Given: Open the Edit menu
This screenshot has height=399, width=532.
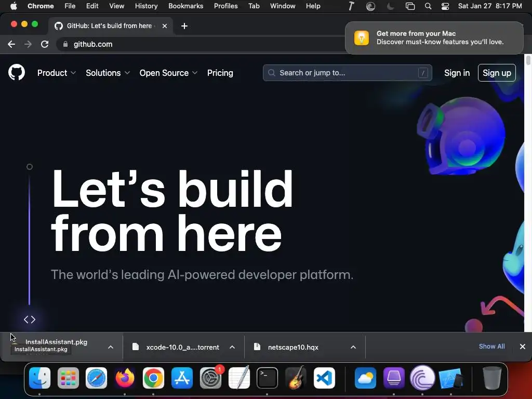Looking at the screenshot, I should 92,6.
